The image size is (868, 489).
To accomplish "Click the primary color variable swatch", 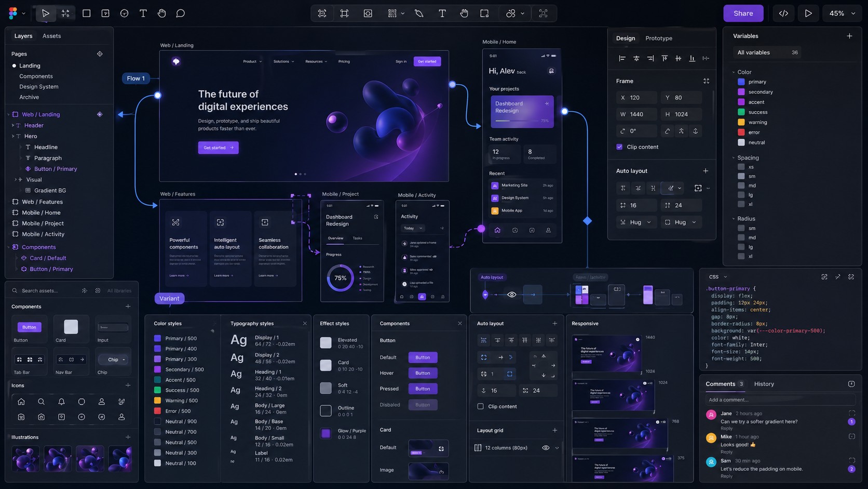I will click(x=741, y=82).
